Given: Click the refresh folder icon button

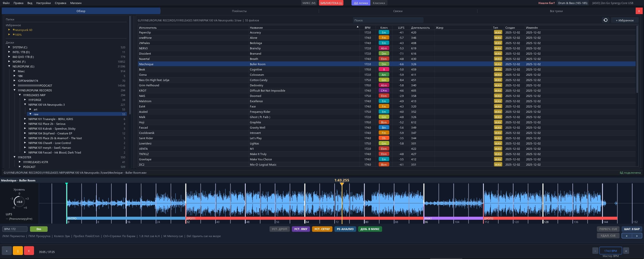Looking at the screenshot, I should tap(605, 20).
